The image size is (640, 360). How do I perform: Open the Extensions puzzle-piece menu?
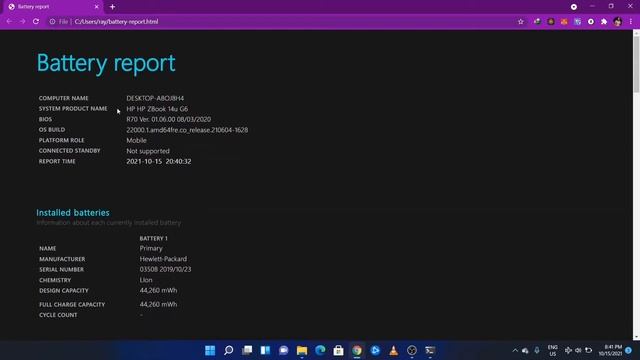[604, 22]
